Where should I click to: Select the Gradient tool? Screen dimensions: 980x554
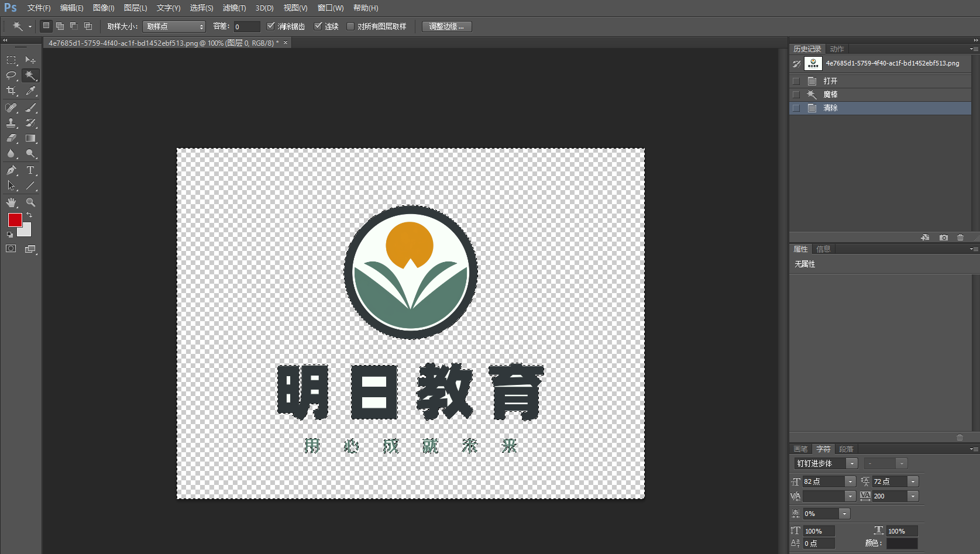pos(30,139)
